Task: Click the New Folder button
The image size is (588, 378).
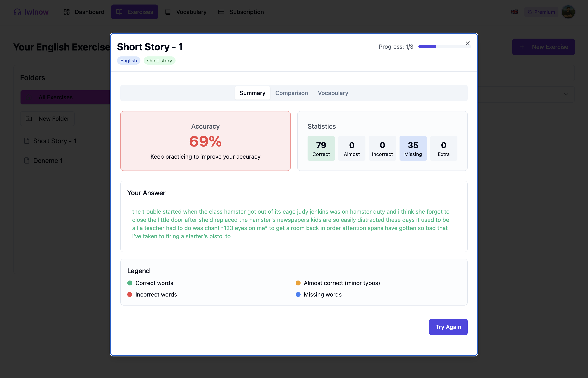Action: pyautogui.click(x=47, y=119)
